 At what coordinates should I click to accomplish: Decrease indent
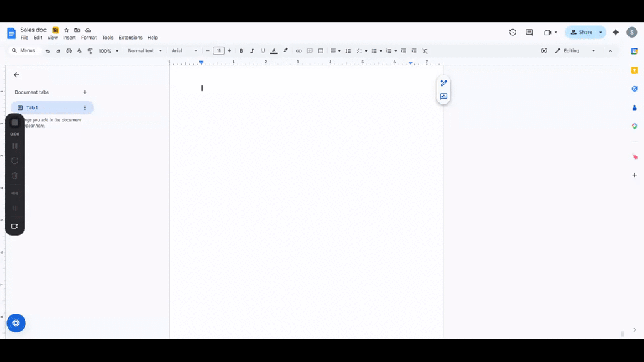click(x=403, y=51)
